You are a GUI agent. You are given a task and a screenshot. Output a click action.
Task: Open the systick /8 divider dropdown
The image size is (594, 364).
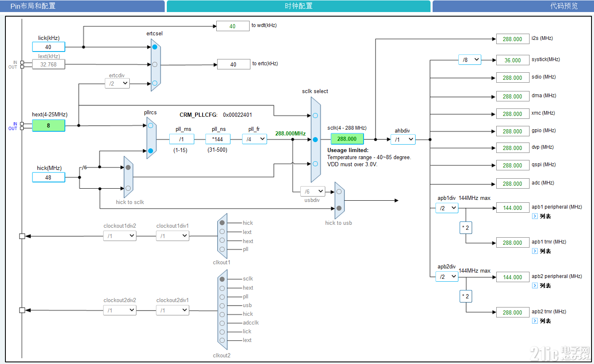pos(470,60)
